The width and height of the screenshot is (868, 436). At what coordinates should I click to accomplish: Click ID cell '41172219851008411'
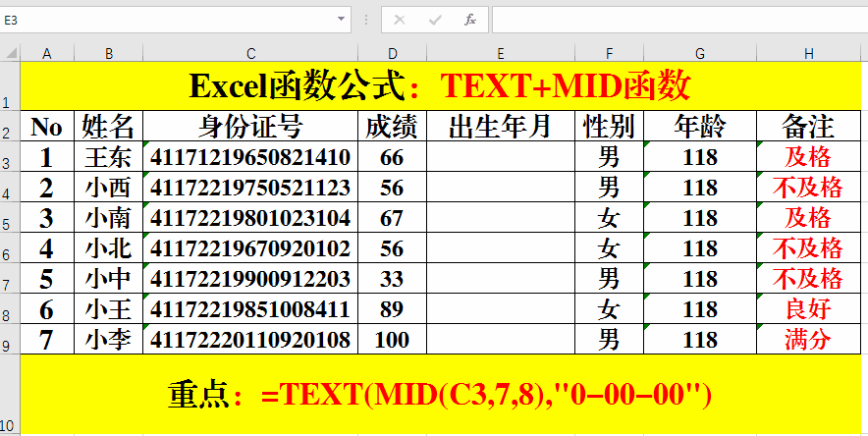click(250, 308)
